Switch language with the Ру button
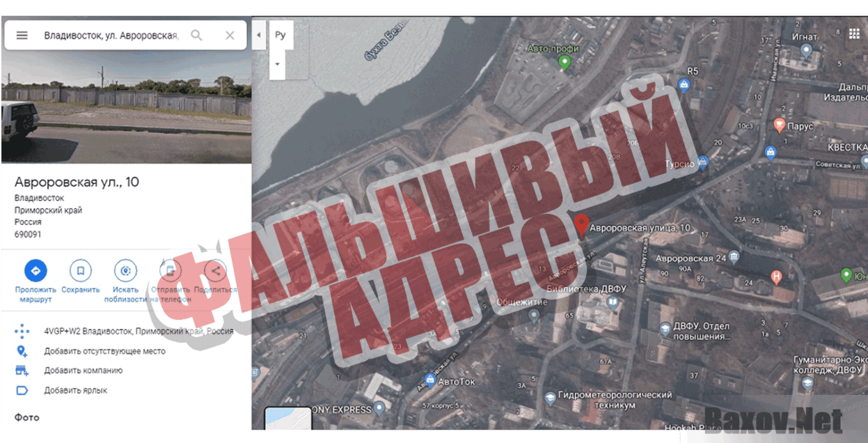The width and height of the screenshot is (868, 443). (281, 33)
